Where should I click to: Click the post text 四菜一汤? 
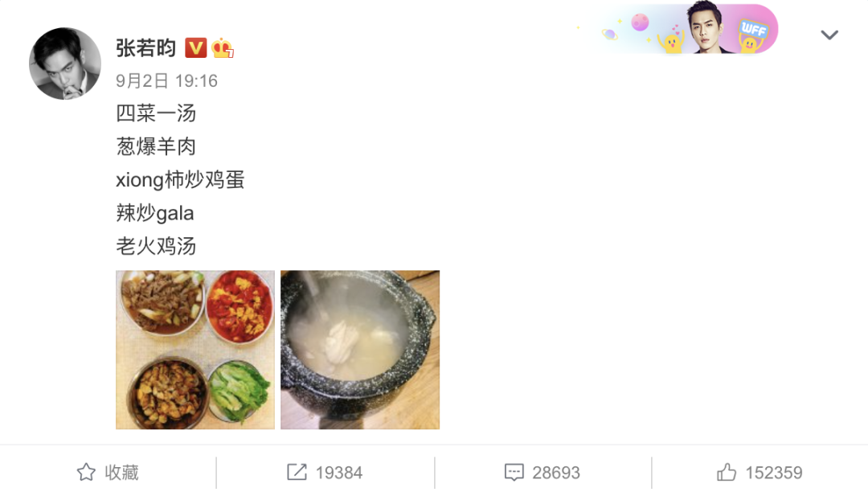[156, 113]
